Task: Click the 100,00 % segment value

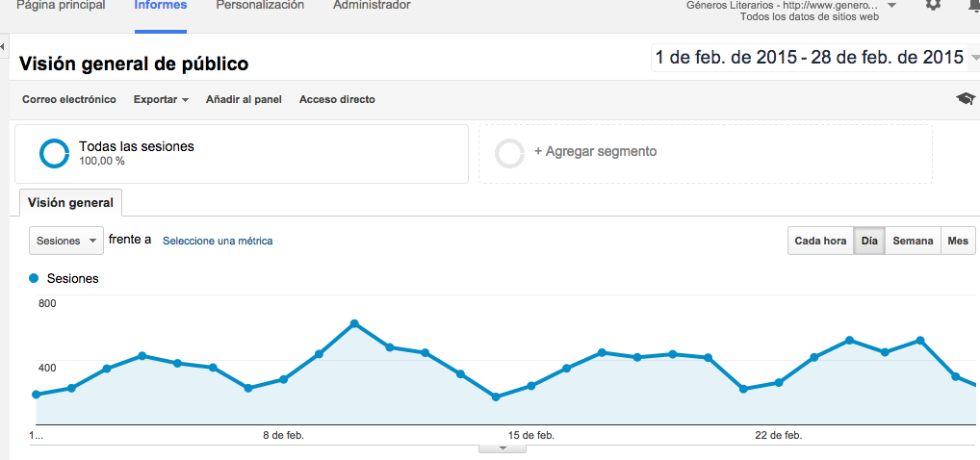Action: (x=101, y=162)
